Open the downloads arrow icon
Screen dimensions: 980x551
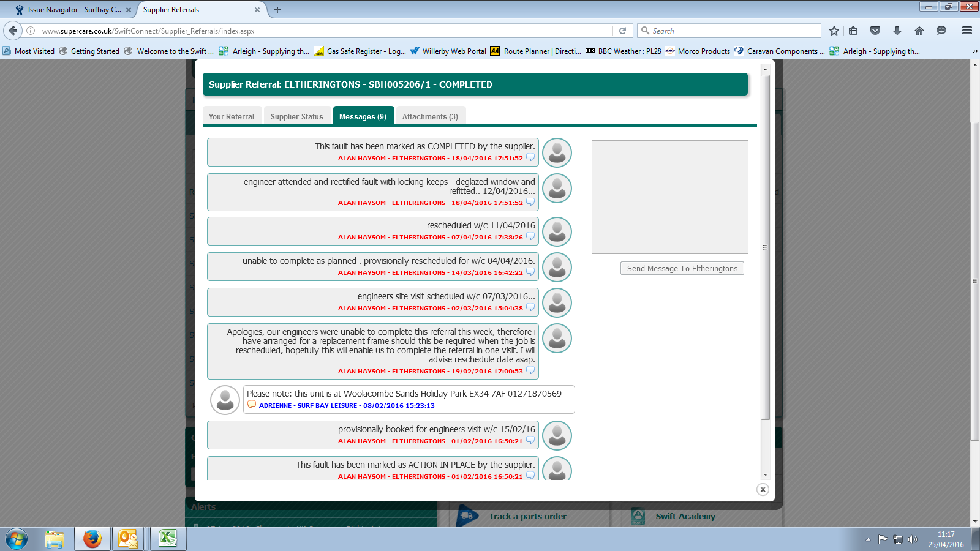point(897,31)
